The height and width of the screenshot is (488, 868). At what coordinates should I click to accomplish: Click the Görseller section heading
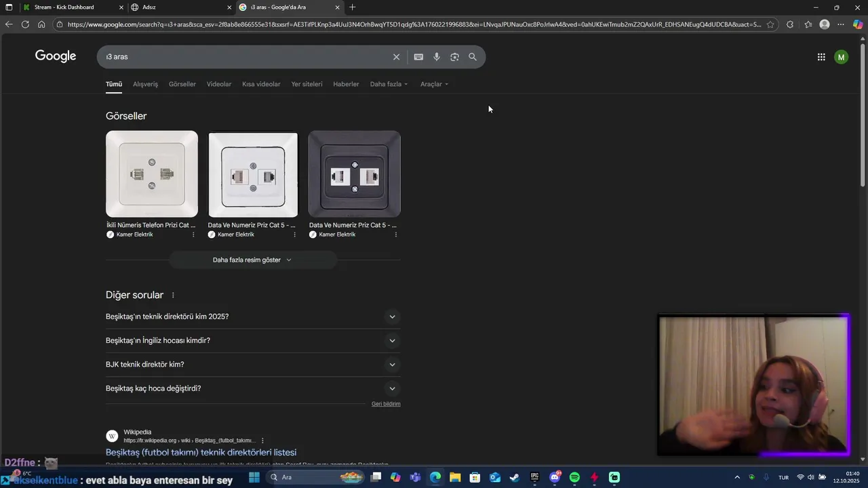click(126, 116)
